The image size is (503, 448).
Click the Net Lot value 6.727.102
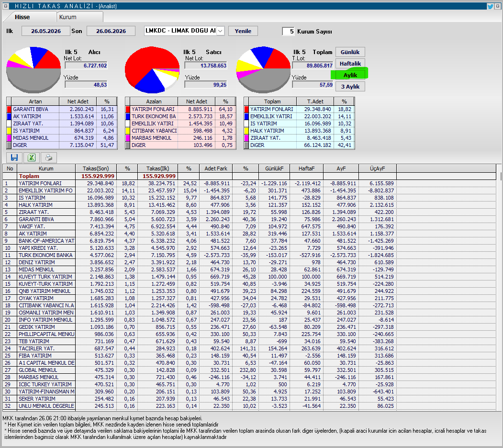86,66
